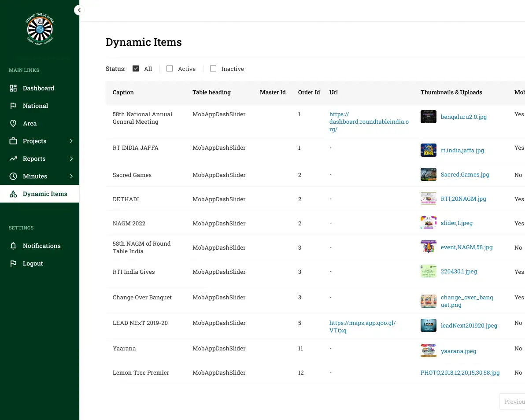This screenshot has width=525, height=420.
Task: Click the Notifications bell icon
Action: pyautogui.click(x=13, y=246)
